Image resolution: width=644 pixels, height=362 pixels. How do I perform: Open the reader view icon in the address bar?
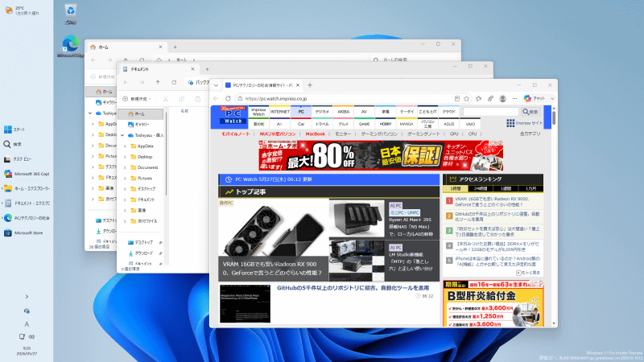[x=456, y=98]
